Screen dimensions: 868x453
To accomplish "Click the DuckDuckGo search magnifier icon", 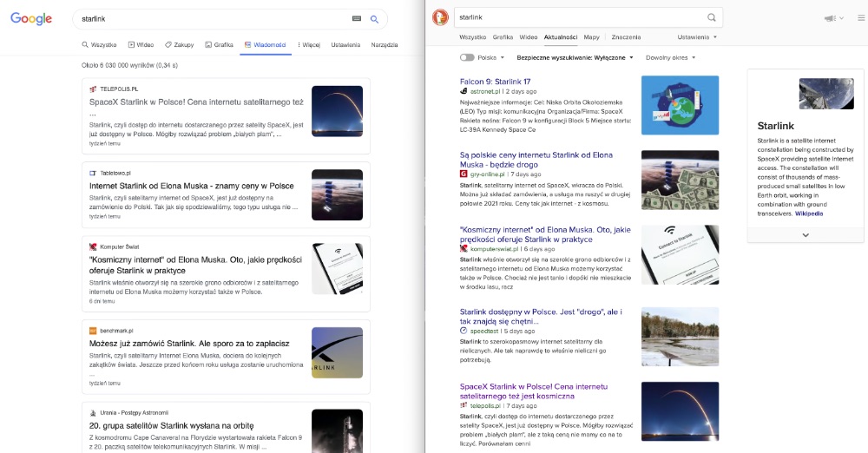I will point(712,17).
